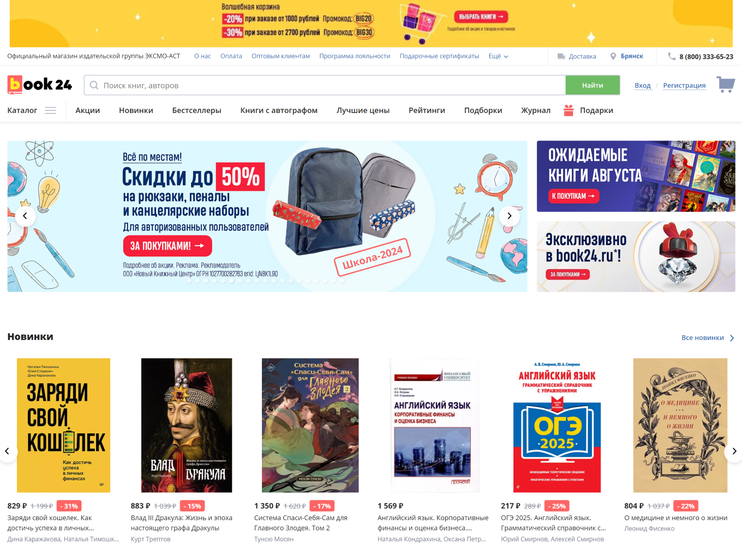This screenshot has height=560, width=742.
Task: Open the Регистрация link
Action: tap(684, 85)
